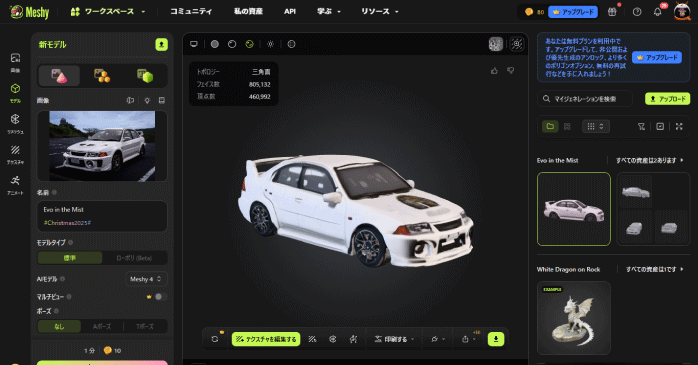
Task: Toggle the マルチビュー switch
Action: (161, 296)
